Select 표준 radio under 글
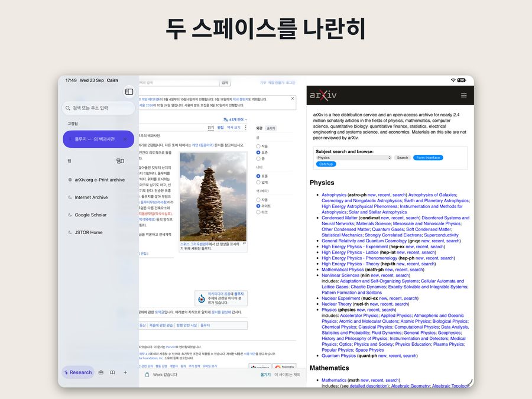 pyautogui.click(x=258, y=153)
